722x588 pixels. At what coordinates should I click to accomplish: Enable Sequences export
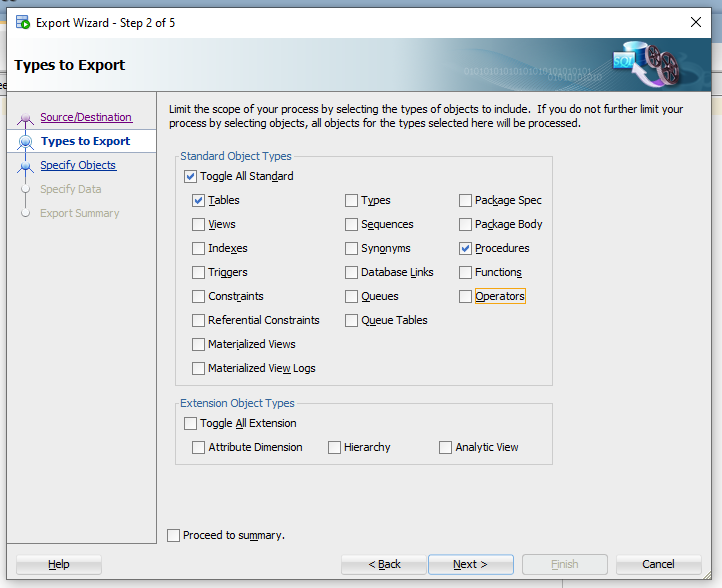[x=351, y=224]
